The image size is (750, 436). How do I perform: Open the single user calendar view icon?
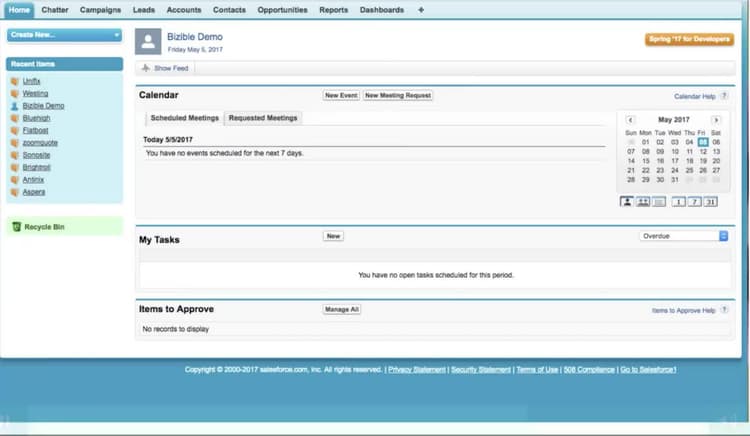click(x=627, y=202)
